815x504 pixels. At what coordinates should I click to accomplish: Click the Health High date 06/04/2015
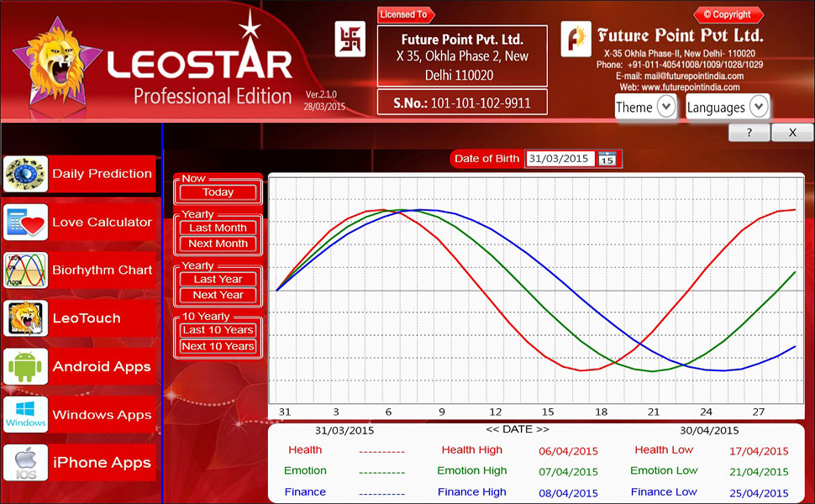(568, 451)
